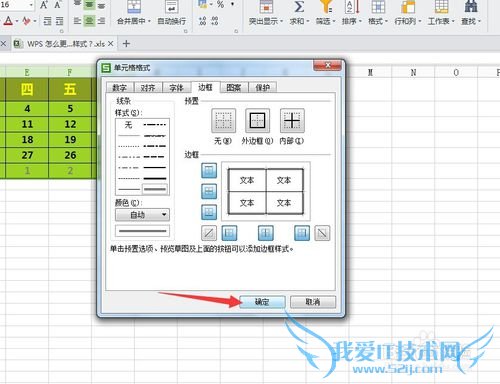Click the font color icon

click(8, 21)
